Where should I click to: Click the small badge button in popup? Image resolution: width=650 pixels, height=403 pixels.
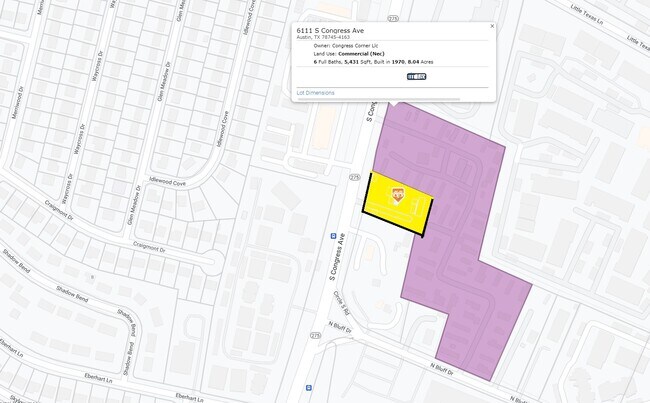(x=416, y=76)
